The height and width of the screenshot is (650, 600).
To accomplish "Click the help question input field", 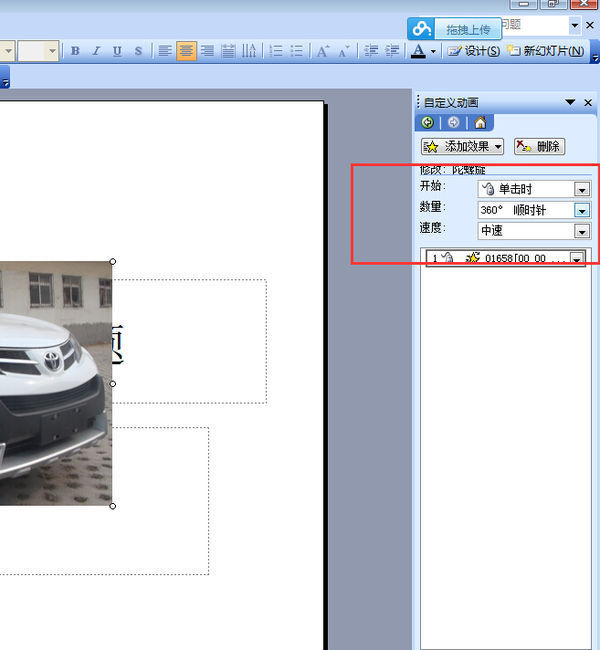I will 535,25.
